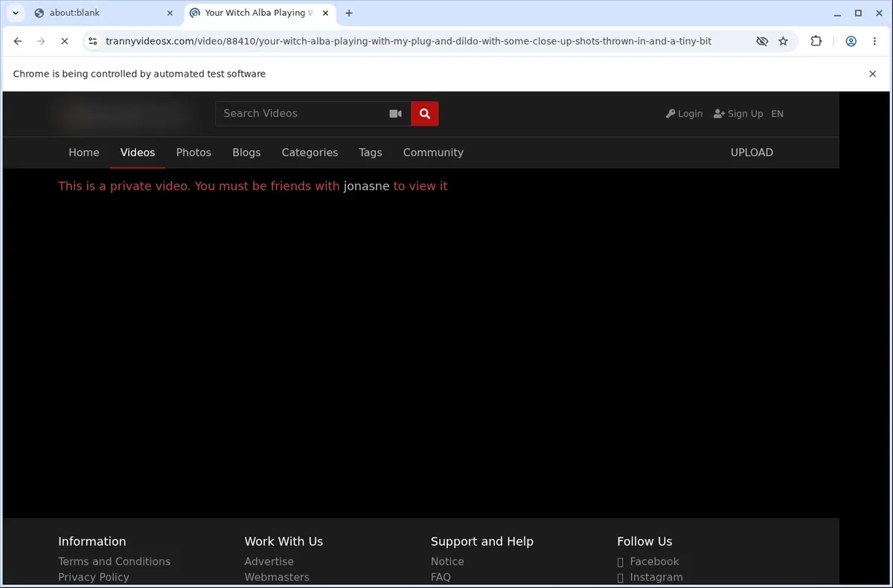Switch to the about:blank tab
This screenshot has height=588, width=893.
102,13
